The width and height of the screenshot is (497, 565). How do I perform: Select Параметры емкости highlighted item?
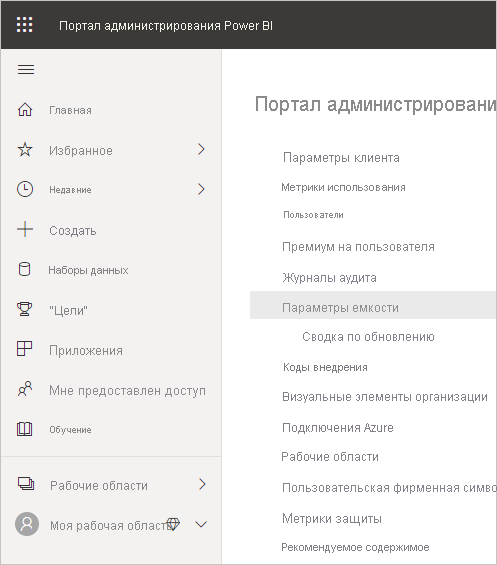(373, 305)
